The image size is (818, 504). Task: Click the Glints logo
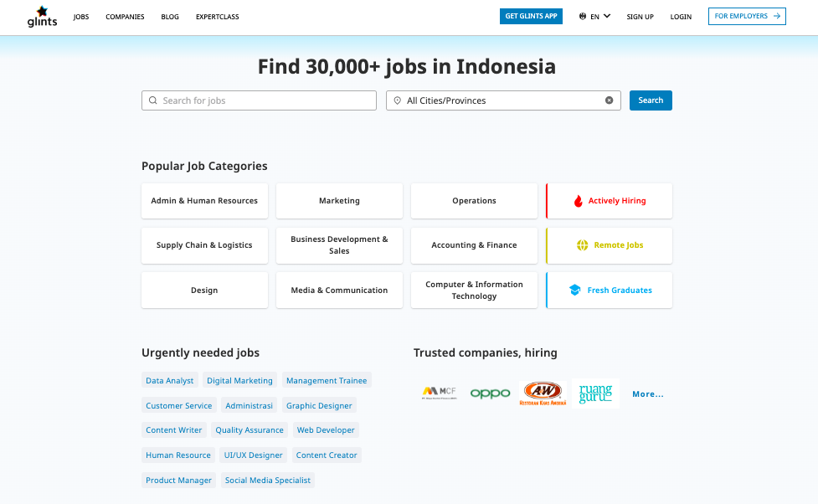coord(42,16)
